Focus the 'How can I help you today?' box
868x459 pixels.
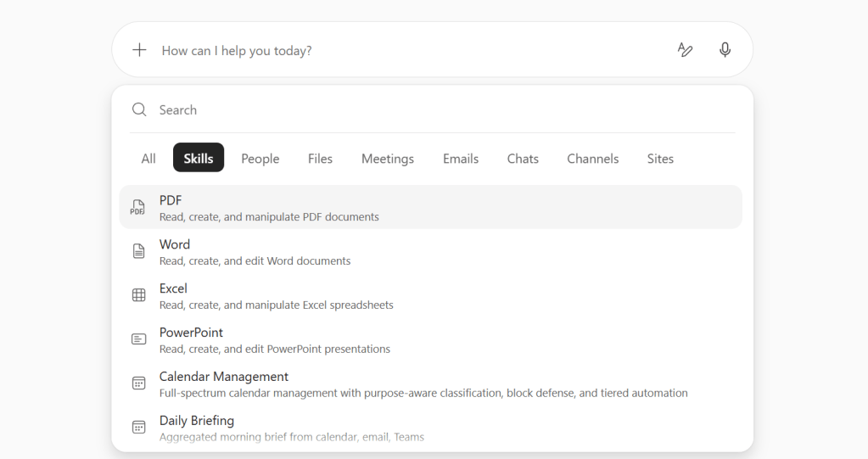[407, 50]
